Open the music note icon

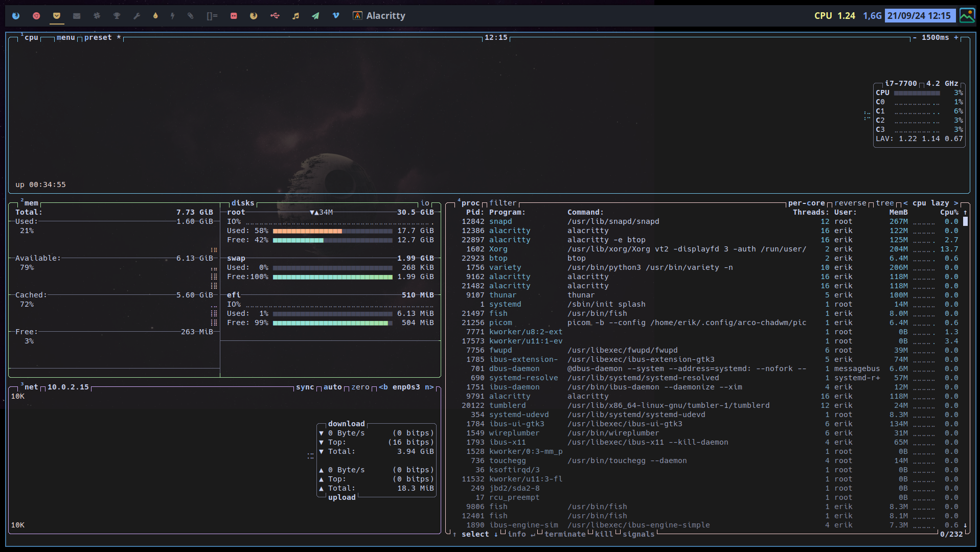tap(295, 16)
